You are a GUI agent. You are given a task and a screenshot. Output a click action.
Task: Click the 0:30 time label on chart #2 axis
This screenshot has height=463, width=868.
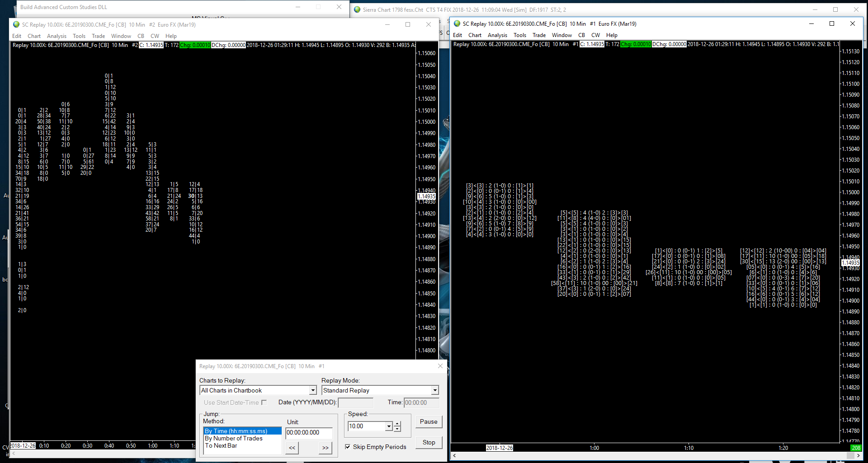point(87,446)
